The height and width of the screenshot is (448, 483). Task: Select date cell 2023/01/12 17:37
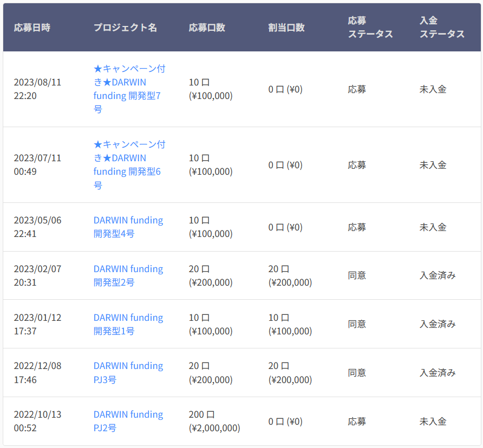37,324
